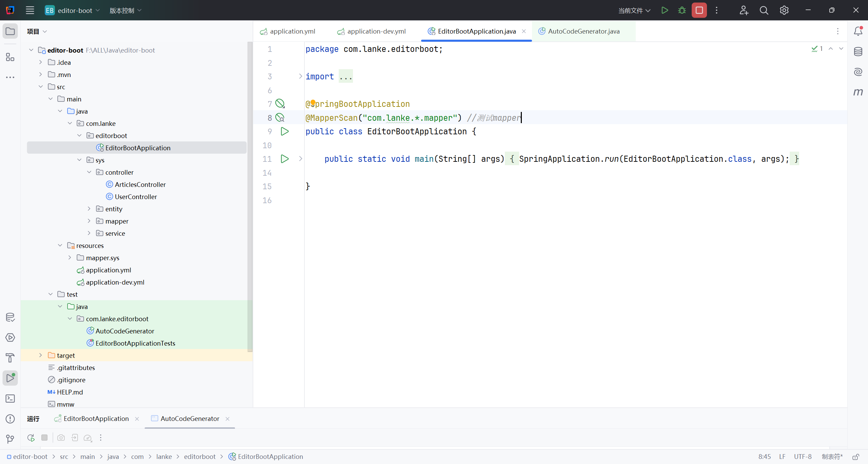
Task: Open the Services tool window icon
Action: [10, 337]
